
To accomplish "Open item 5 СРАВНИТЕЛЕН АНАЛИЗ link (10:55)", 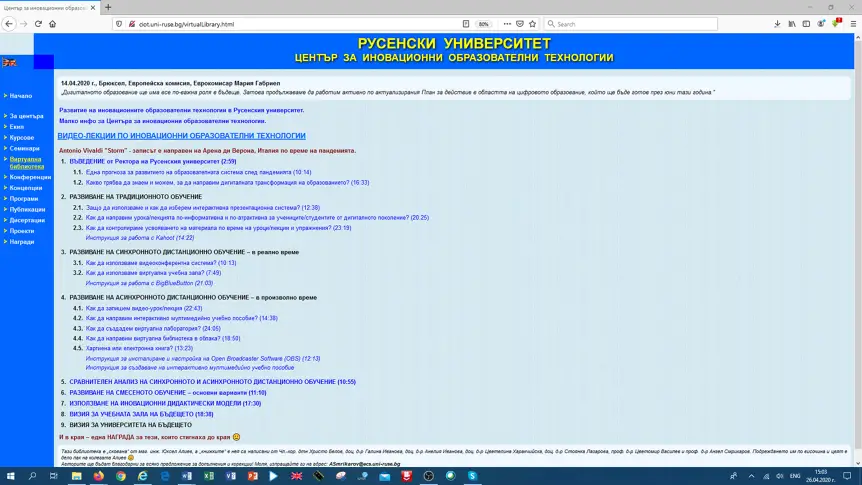I will [212, 382].
